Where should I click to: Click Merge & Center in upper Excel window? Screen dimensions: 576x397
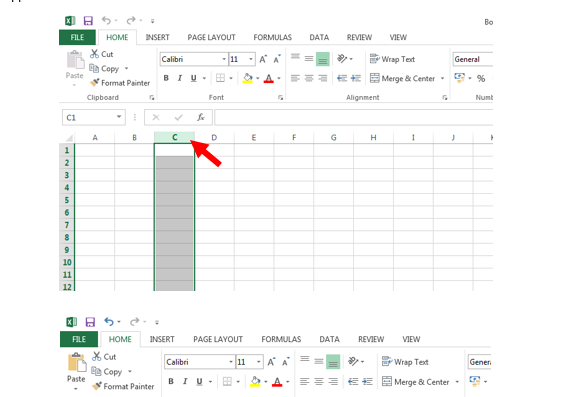(x=402, y=78)
